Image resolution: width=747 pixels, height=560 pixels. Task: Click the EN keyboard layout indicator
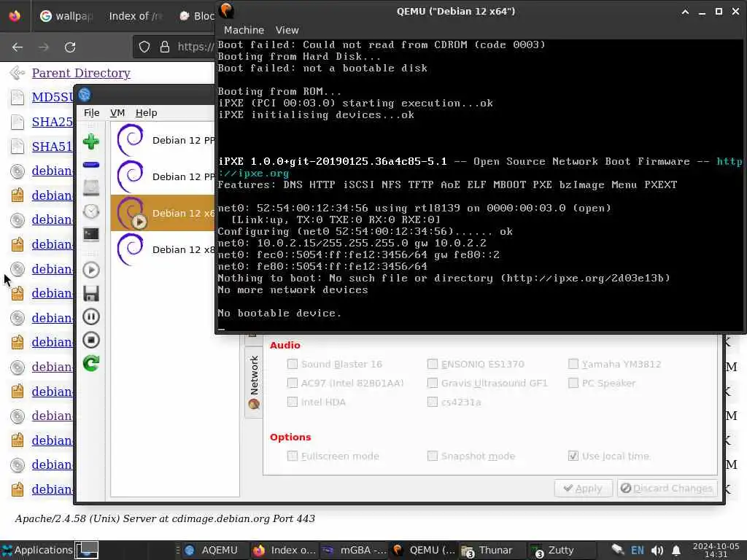click(x=637, y=550)
